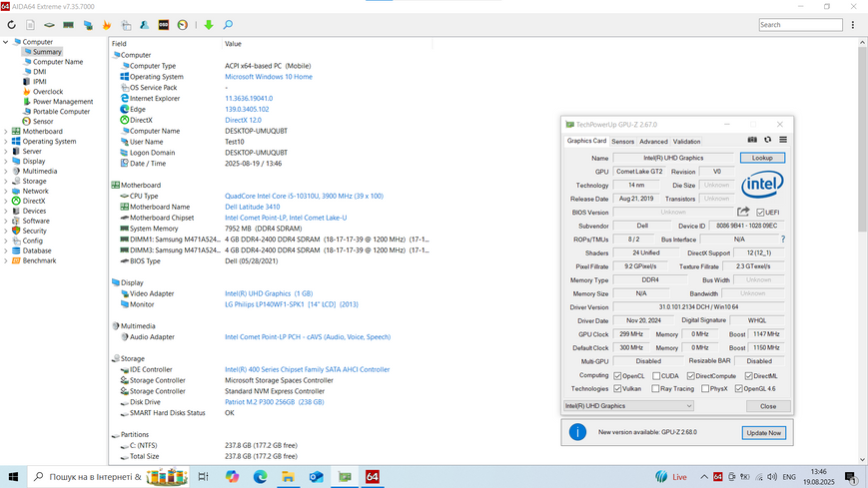Image resolution: width=868 pixels, height=488 pixels.
Task: Open the Intel(R) UHD Graphics GPU dropdown
Action: tap(628, 405)
